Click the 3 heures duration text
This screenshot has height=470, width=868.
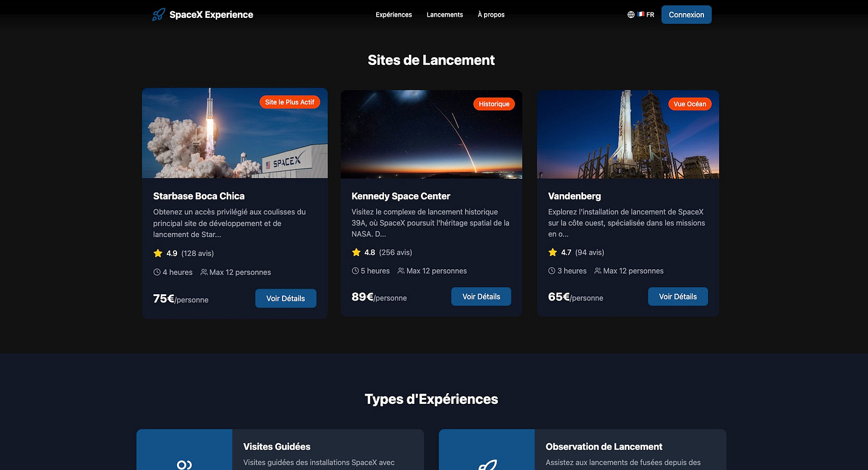[572, 271]
